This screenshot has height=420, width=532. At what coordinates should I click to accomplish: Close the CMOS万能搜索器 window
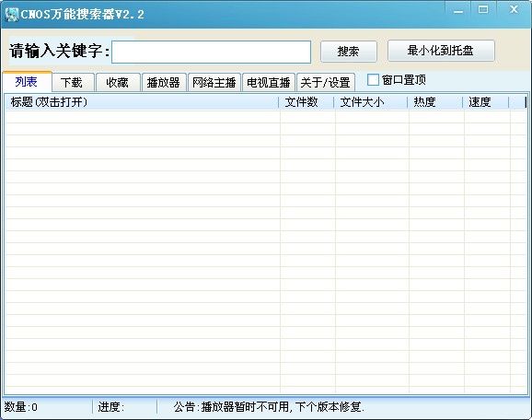click(514, 9)
